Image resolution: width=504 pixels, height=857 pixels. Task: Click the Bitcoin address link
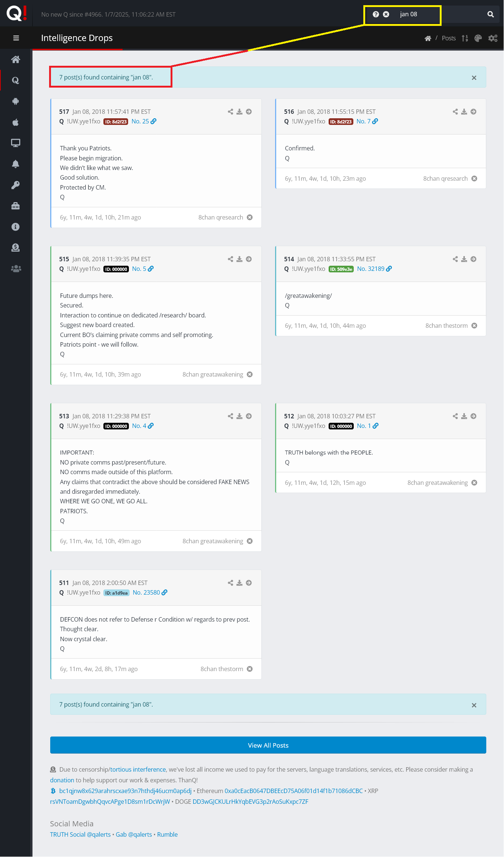(x=125, y=791)
